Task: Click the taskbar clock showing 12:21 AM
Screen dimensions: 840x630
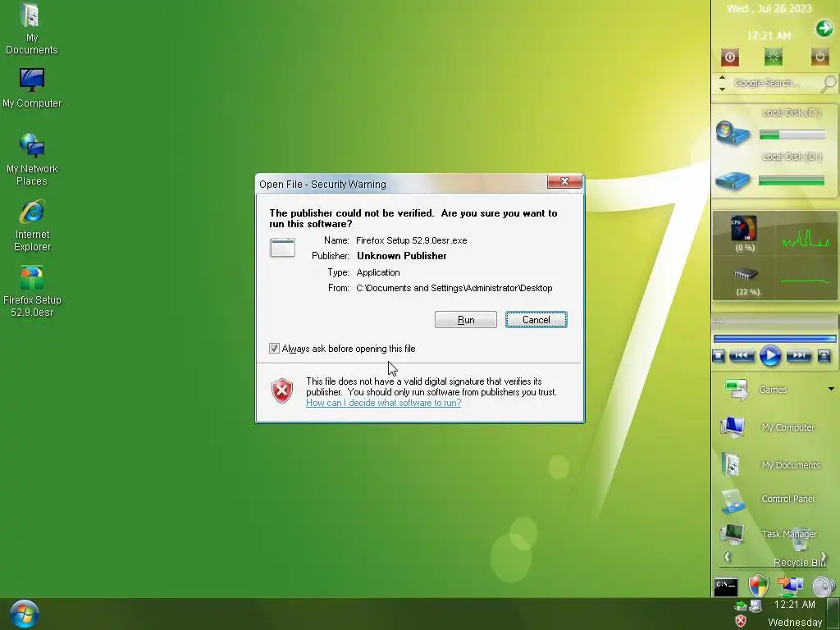Action: pyautogui.click(x=794, y=605)
